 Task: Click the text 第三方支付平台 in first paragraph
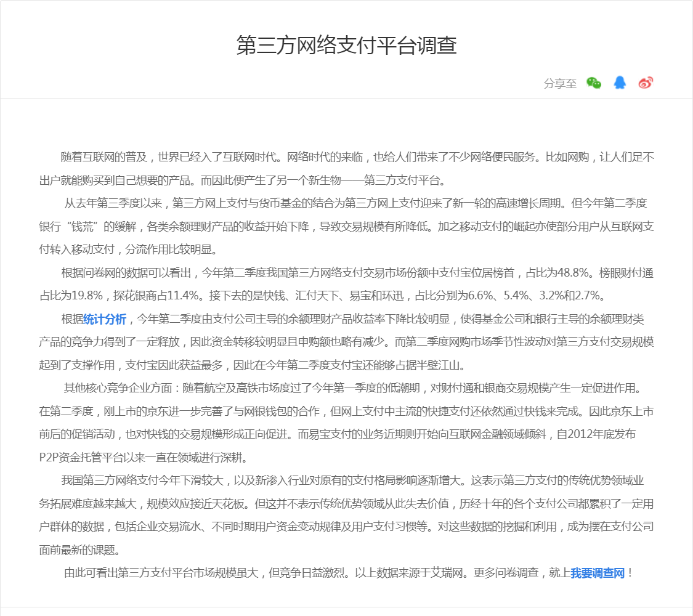402,180
